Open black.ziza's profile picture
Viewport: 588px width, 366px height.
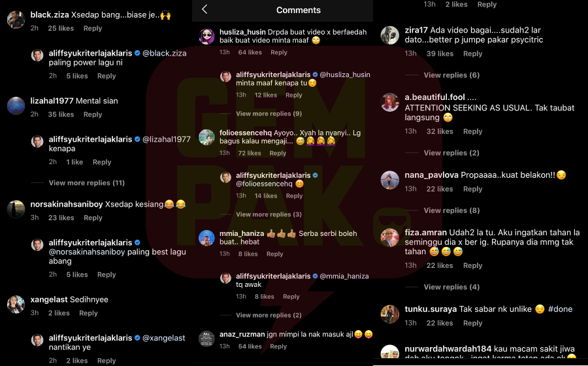[16, 19]
